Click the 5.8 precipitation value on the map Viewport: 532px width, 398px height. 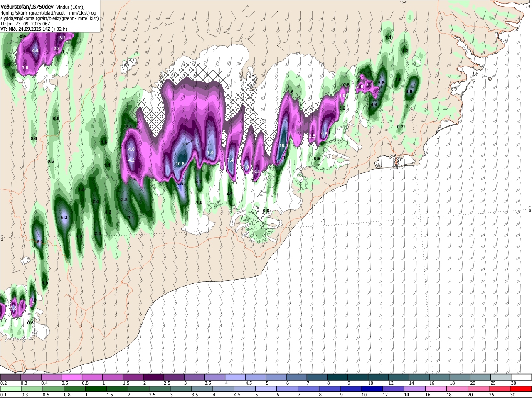(x=381, y=83)
